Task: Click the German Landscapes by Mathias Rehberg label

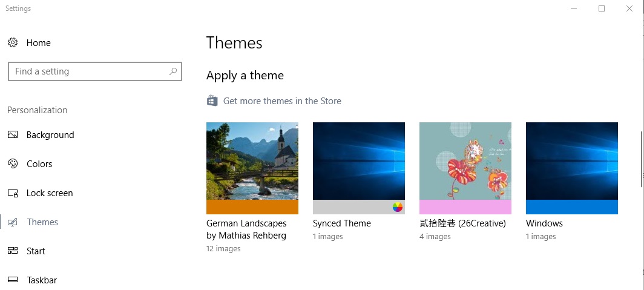Action: 246,229
